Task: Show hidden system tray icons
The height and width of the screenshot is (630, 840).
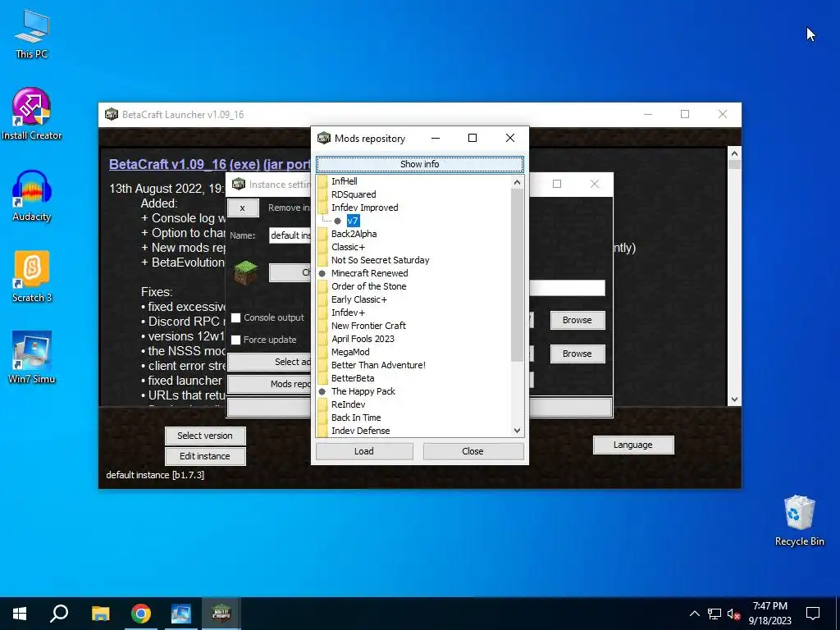Action: (694, 614)
